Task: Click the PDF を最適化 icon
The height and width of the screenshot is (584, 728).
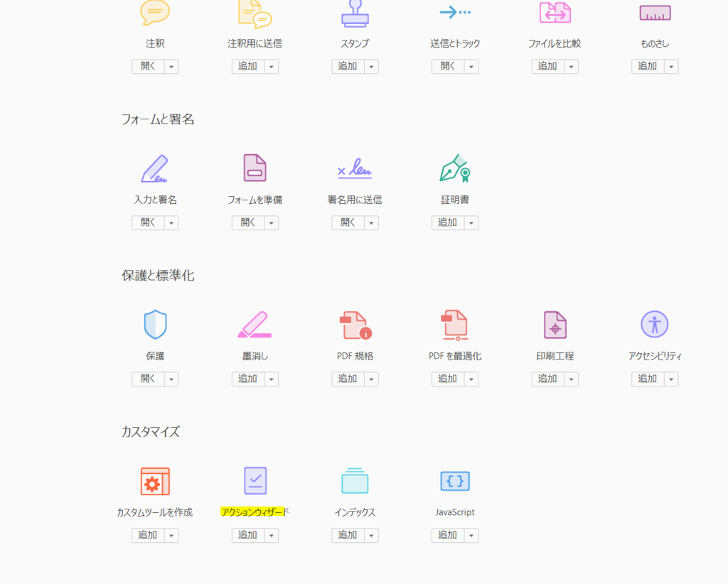Action: 455,325
